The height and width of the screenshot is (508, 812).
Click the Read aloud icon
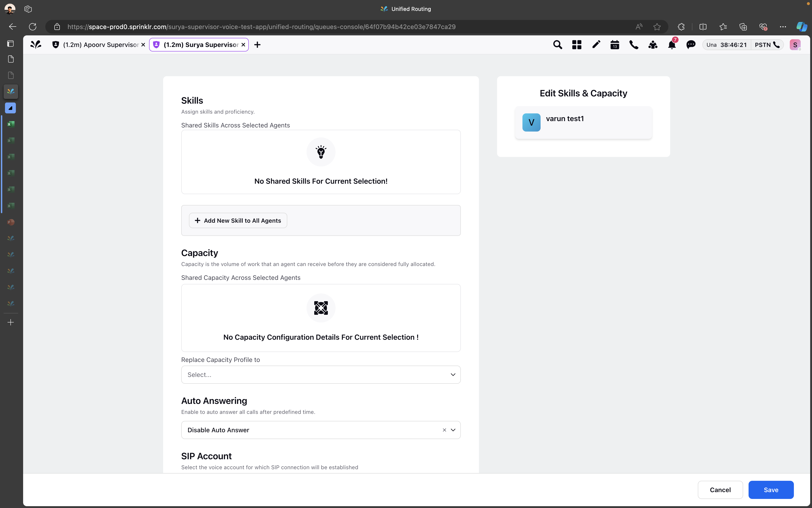(639, 27)
